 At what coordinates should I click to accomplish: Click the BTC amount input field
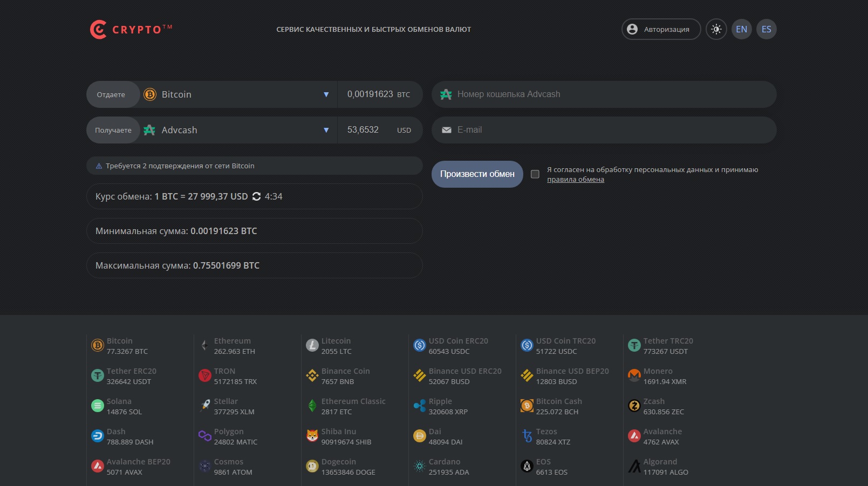tap(380, 94)
